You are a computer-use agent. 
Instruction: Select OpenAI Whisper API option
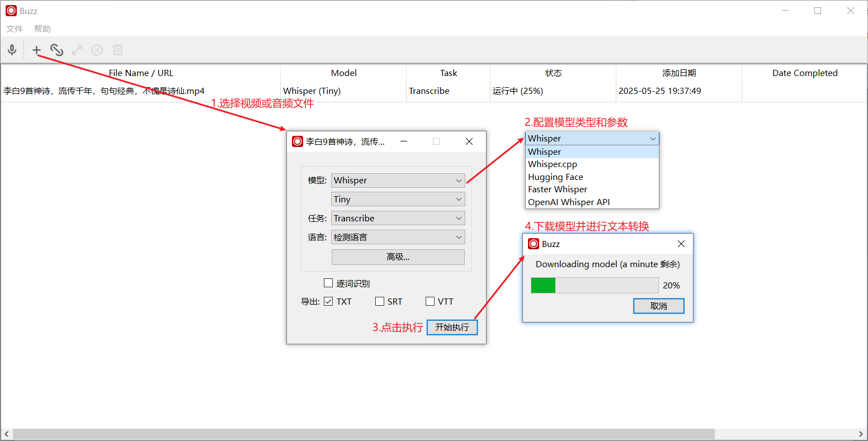[592, 202]
